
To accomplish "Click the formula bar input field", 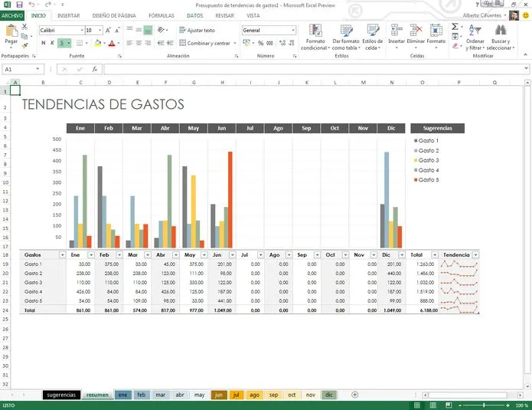I will click(314, 69).
